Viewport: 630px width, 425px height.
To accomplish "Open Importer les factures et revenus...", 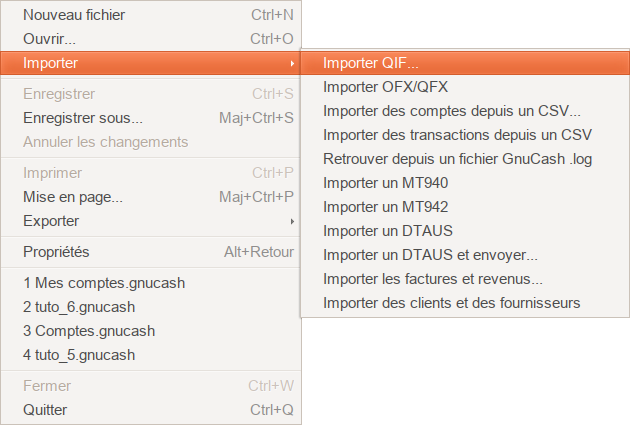I will (x=433, y=279).
